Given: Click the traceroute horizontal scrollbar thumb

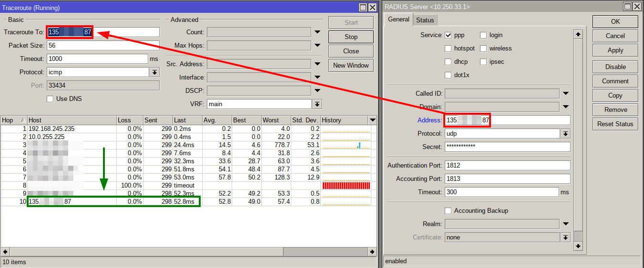Looking at the screenshot, I should click(x=146, y=251).
